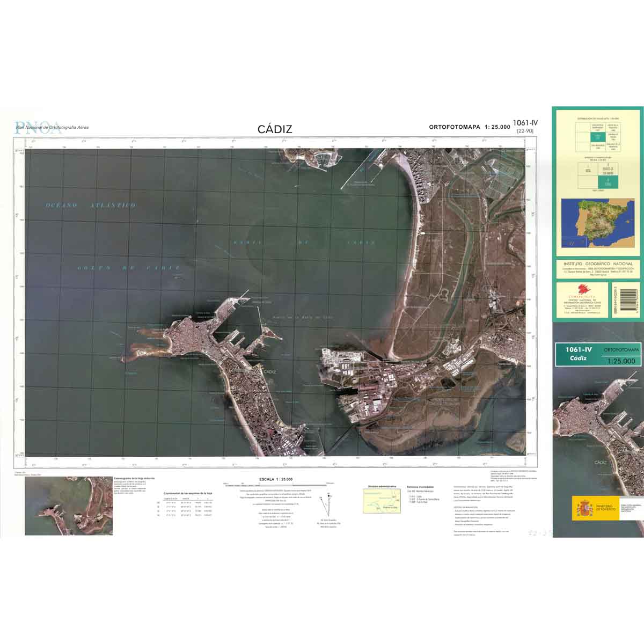Click the 'GOLFO DE CÁDIZ' map label
The width and height of the screenshot is (644, 644).
tap(128, 268)
